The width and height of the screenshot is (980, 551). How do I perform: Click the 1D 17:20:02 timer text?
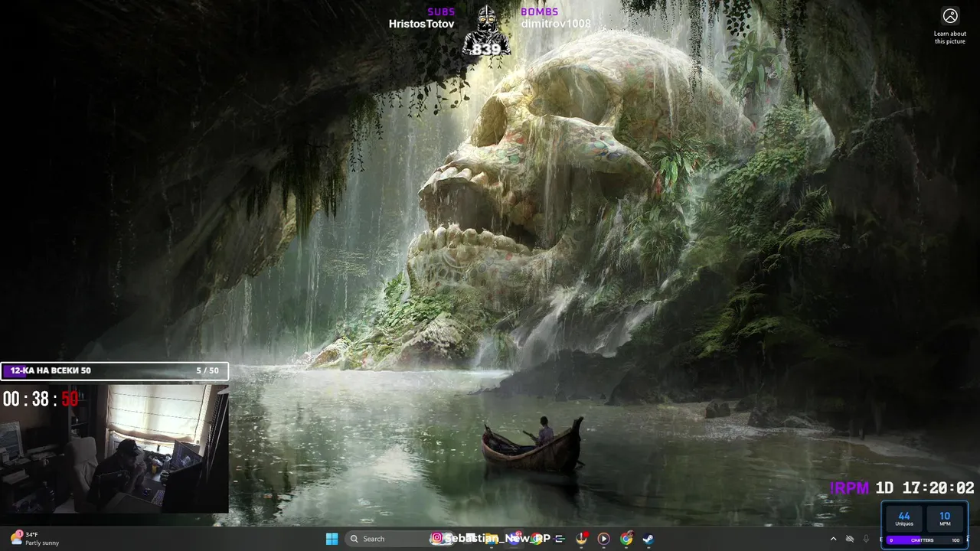tap(925, 488)
